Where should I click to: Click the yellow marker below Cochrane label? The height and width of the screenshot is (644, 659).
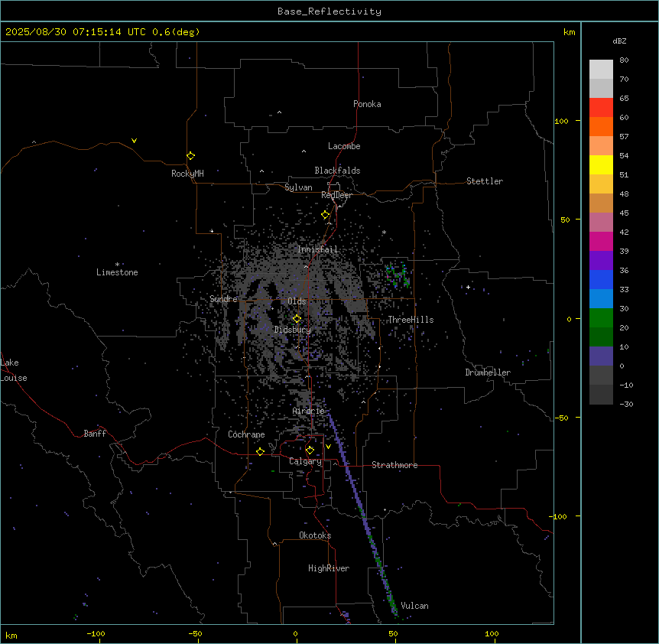(x=260, y=451)
